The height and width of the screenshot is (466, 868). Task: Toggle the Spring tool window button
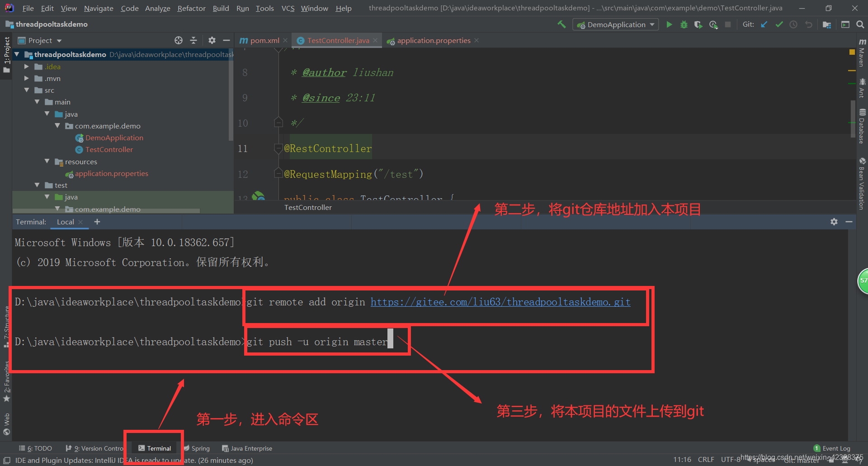pyautogui.click(x=197, y=448)
